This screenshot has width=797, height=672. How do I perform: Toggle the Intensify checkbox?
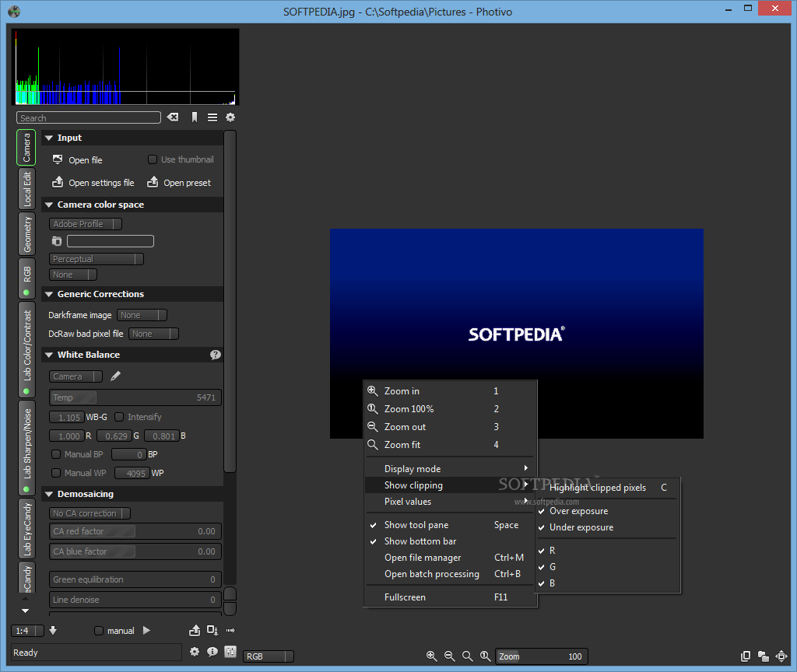(119, 417)
